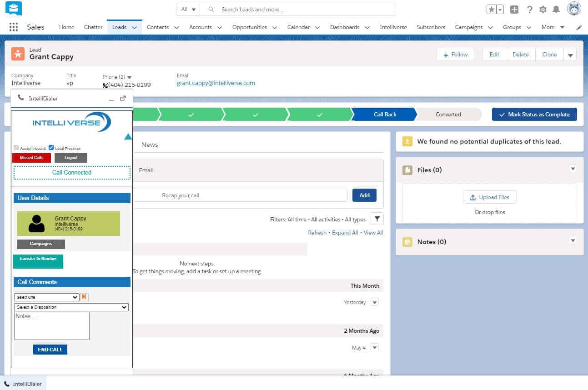
Task: Open the Select One dropdown in Call Comments
Action: pos(47,297)
